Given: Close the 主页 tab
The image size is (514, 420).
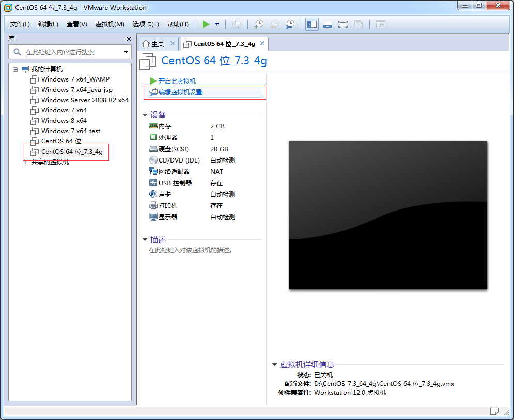Looking at the screenshot, I should pos(173,43).
